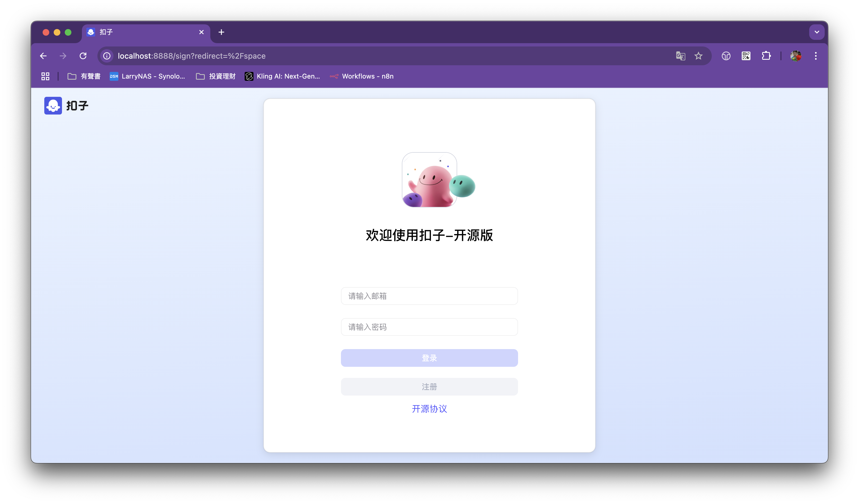Open the QR code extension icon
The width and height of the screenshot is (859, 504).
tap(746, 56)
